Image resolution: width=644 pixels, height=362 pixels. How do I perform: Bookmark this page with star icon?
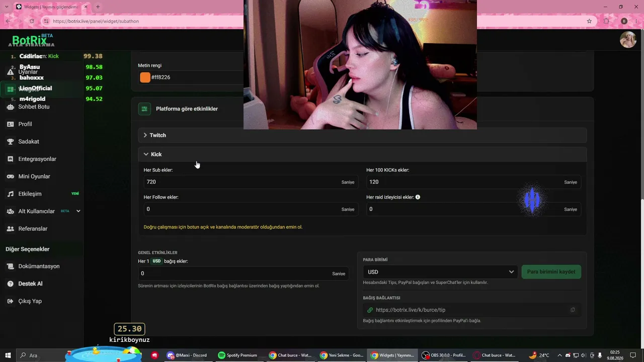pyautogui.click(x=589, y=21)
